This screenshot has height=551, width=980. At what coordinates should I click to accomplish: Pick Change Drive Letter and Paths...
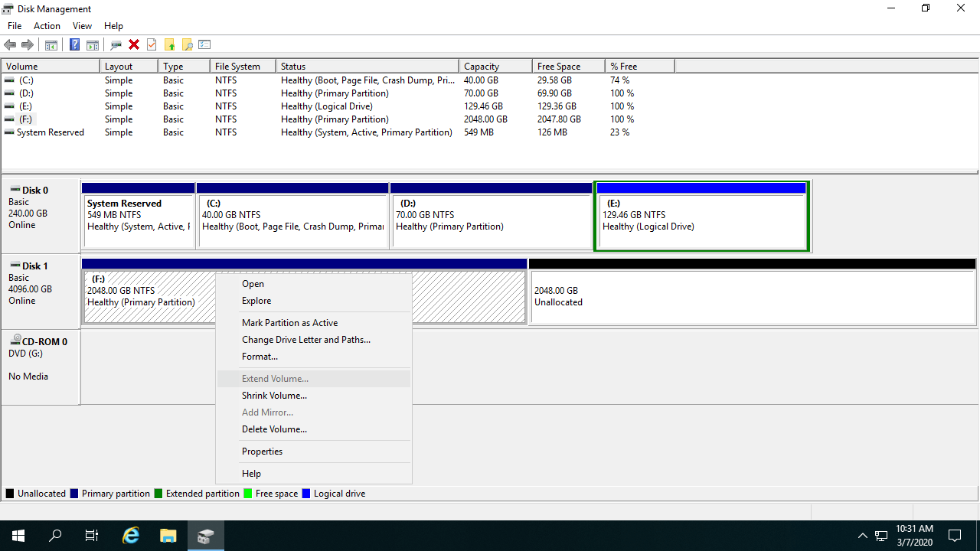tap(305, 340)
